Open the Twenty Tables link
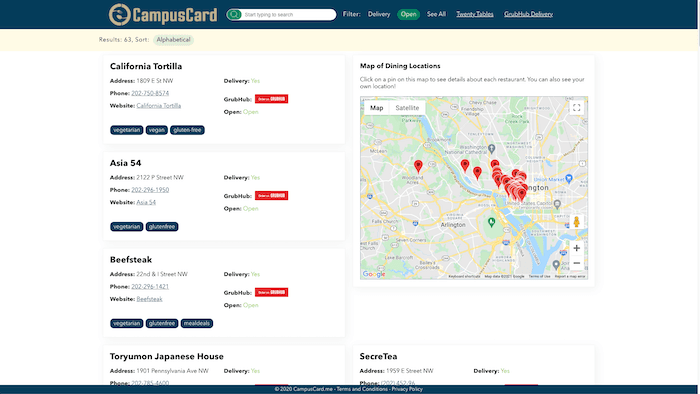The image size is (700, 394). coord(475,14)
